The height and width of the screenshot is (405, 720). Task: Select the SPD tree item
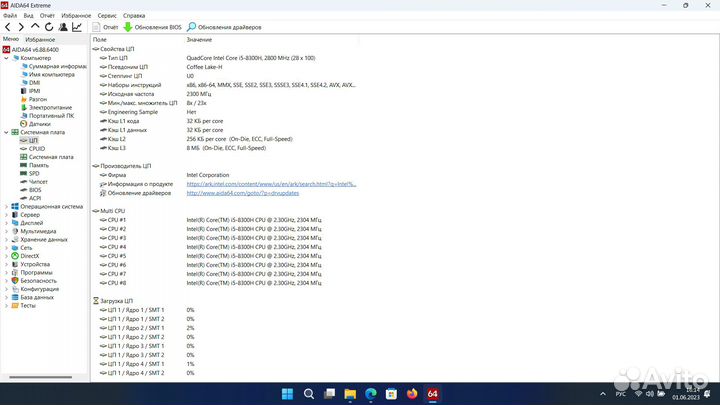(x=30, y=174)
